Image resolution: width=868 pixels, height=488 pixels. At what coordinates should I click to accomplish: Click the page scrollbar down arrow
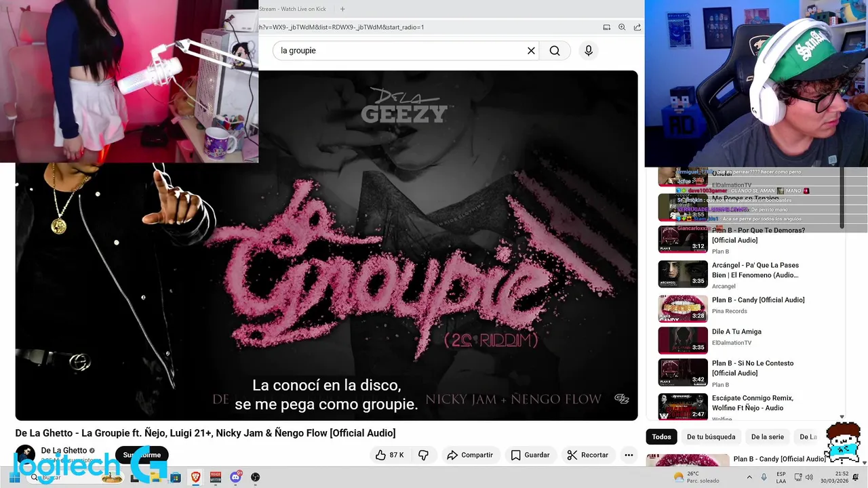point(864,462)
